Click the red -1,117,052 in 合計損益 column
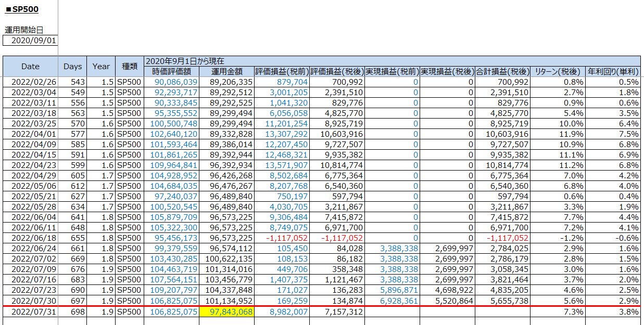This screenshot has width=644, height=325. coord(507,237)
